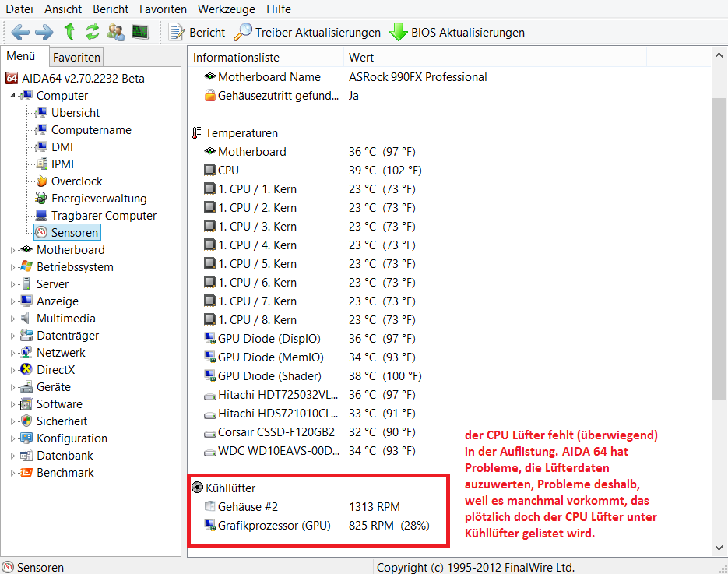Expand the Geräte tree node

coord(12,387)
